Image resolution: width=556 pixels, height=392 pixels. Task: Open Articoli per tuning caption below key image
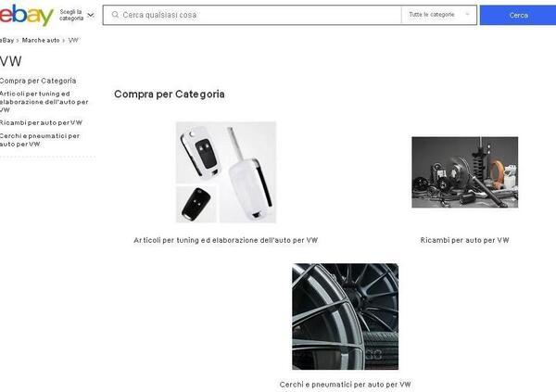click(x=226, y=240)
